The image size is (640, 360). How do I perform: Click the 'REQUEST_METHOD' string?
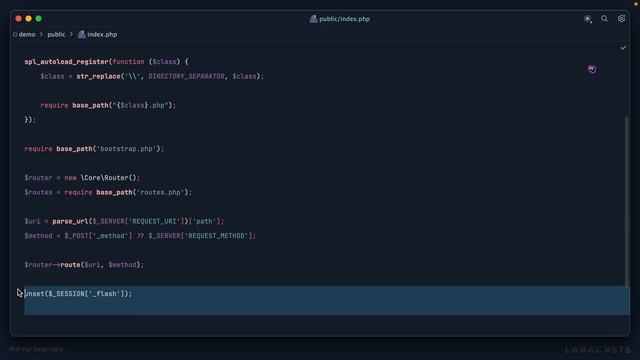216,236
